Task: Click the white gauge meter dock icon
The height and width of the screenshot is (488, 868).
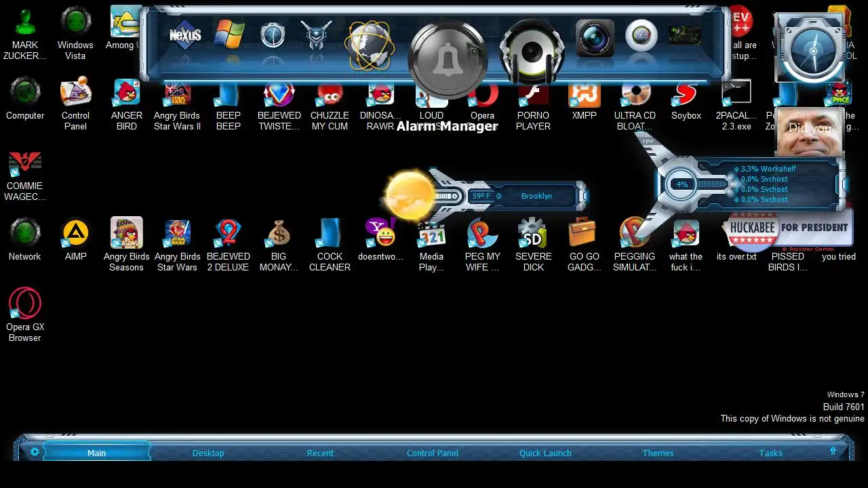Action: click(641, 36)
